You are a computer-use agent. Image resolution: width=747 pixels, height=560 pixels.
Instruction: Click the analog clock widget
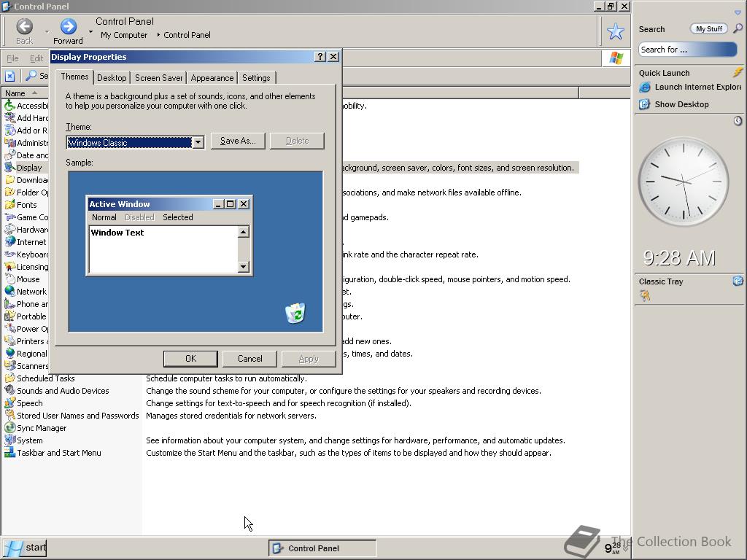point(684,182)
